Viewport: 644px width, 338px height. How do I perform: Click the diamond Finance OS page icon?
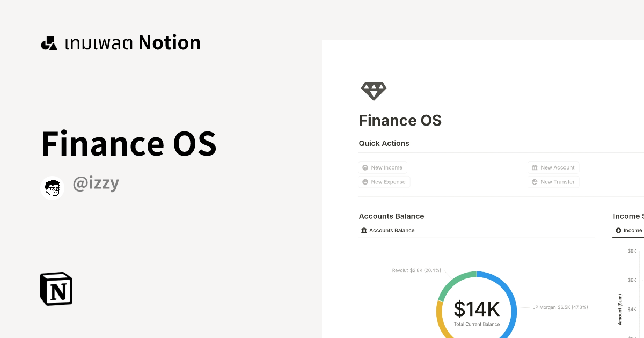coord(374,90)
